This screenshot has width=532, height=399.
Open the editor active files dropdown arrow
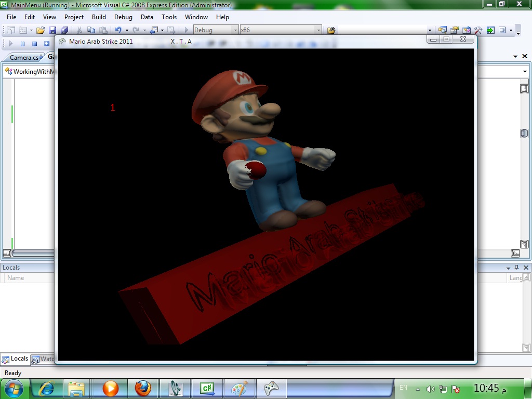point(515,56)
